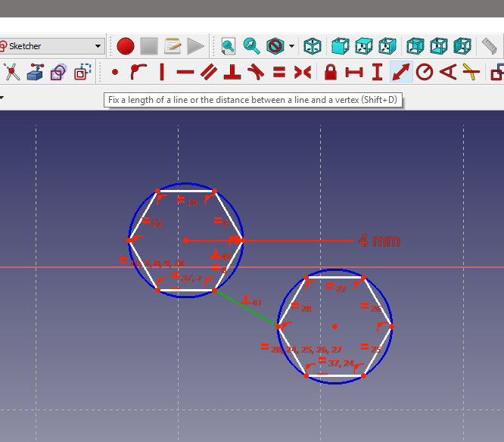The width and height of the screenshot is (504, 442).
Task: Select the rear view cube icon
Action: (x=415, y=46)
